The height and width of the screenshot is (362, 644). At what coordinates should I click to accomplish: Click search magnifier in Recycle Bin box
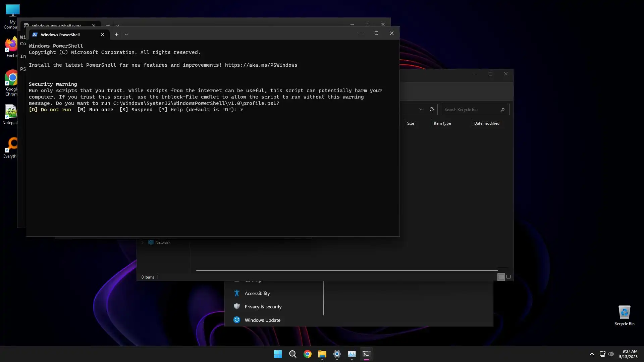click(x=502, y=110)
